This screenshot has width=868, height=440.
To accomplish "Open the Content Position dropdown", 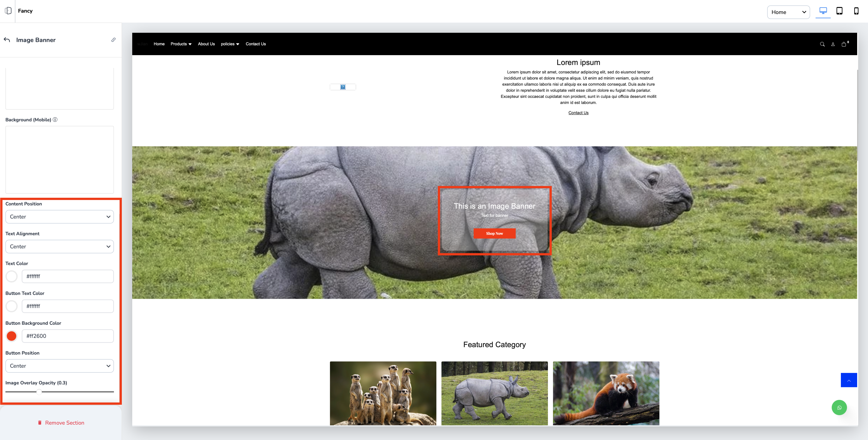I will (60, 217).
